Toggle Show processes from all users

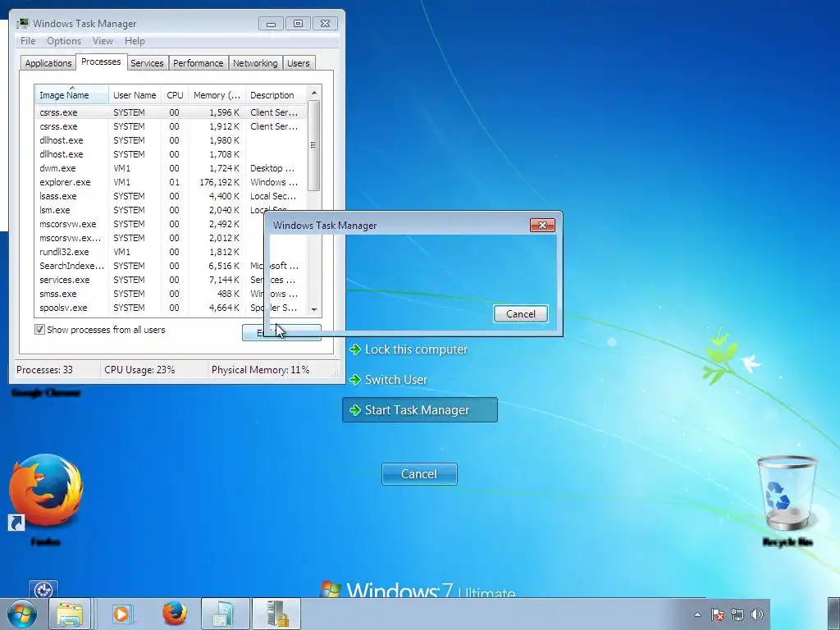(39, 330)
